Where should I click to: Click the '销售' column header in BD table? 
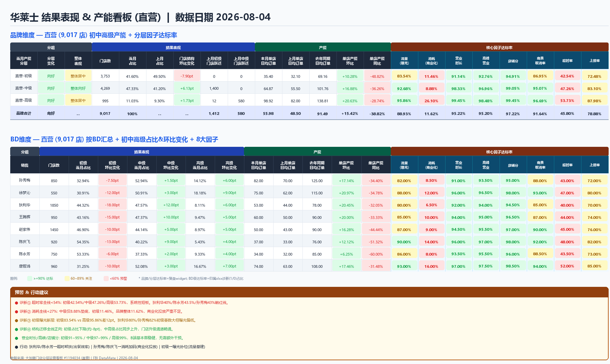[x=25, y=165]
